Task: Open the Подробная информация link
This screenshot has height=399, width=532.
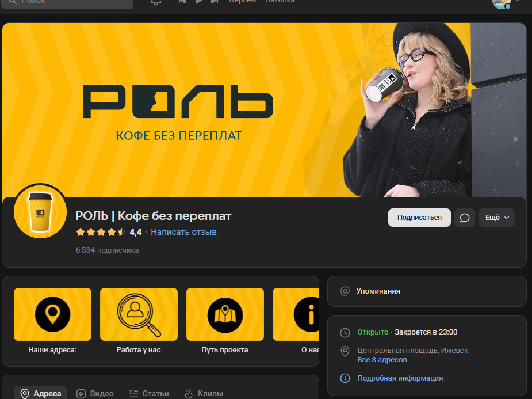Action: (x=400, y=378)
